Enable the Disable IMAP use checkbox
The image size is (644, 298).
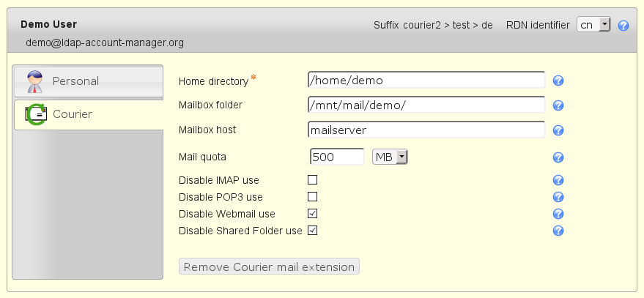312,180
